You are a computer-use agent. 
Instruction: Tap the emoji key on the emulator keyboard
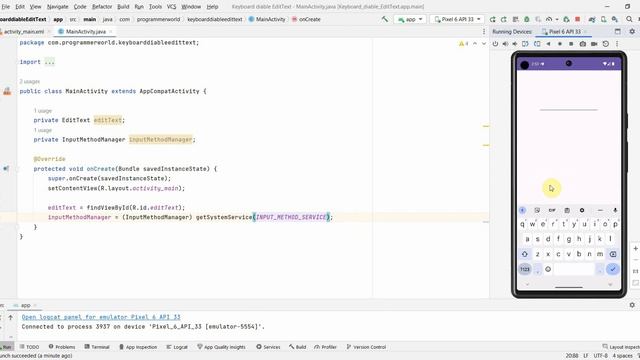(548, 269)
